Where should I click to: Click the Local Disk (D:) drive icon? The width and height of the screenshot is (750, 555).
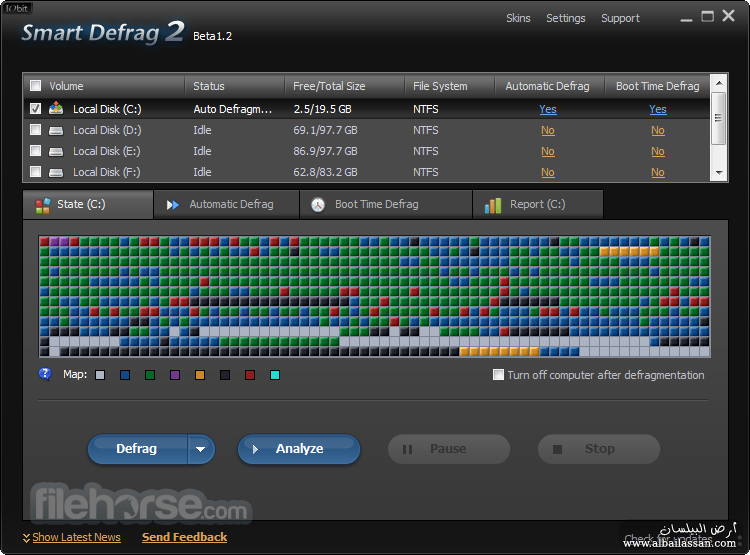(x=56, y=131)
